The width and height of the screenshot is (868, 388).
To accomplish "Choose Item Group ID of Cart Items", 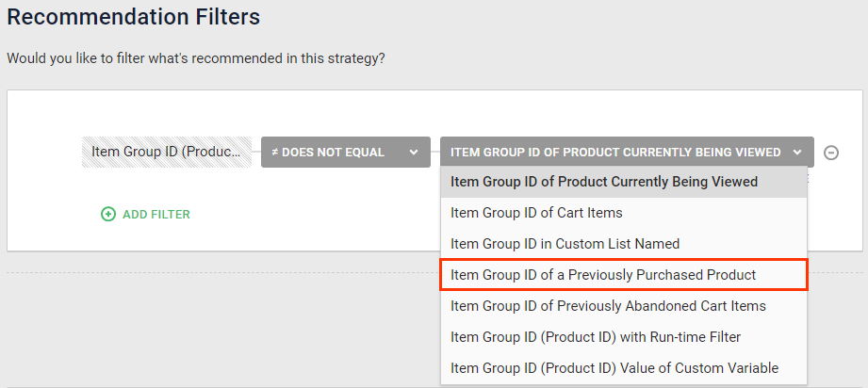I will 536,213.
